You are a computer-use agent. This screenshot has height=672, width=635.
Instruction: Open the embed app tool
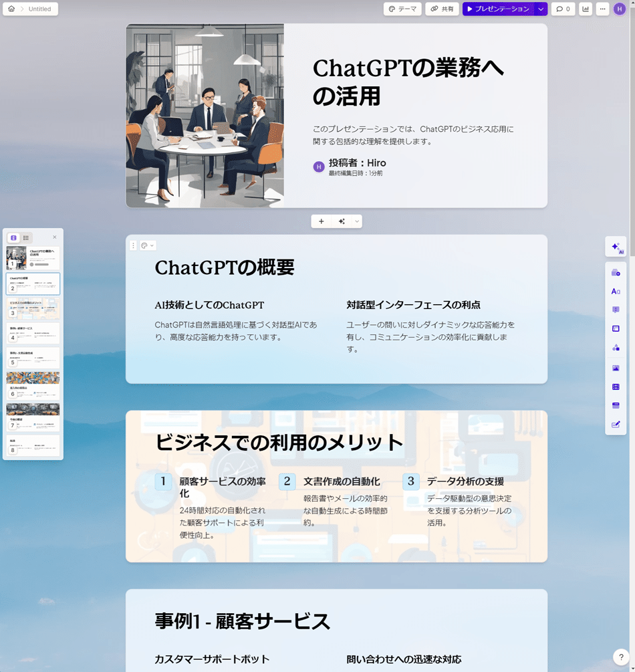(616, 405)
